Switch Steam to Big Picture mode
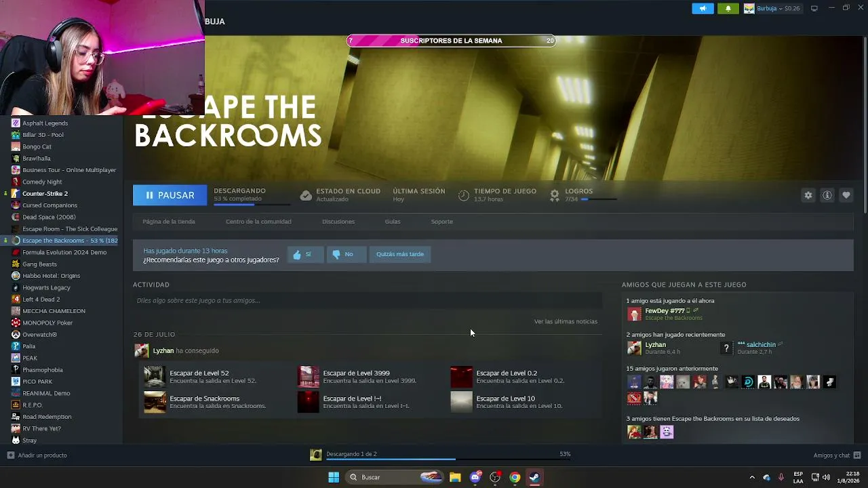This screenshot has width=868, height=488. 814,8
